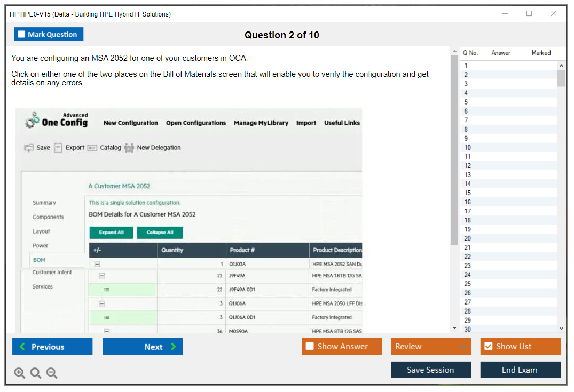The width and height of the screenshot is (574, 392).
Task: Click the zoom out magnifier icon
Action: pos(52,373)
